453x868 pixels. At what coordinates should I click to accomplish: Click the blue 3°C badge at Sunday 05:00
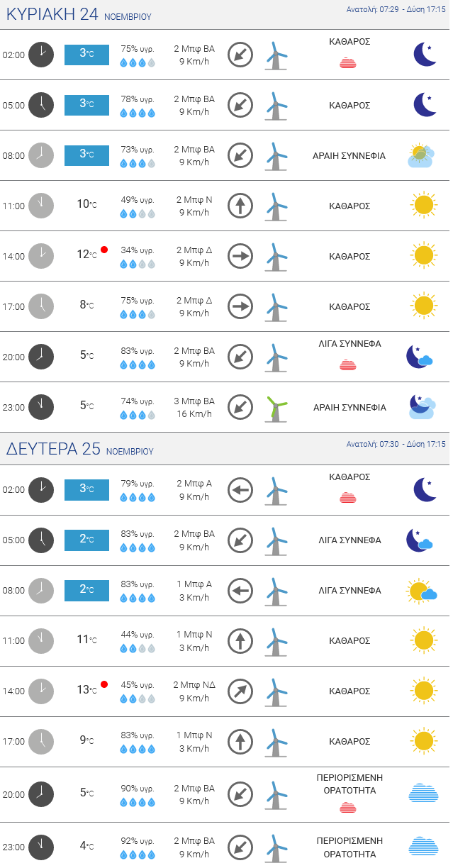[86, 105]
